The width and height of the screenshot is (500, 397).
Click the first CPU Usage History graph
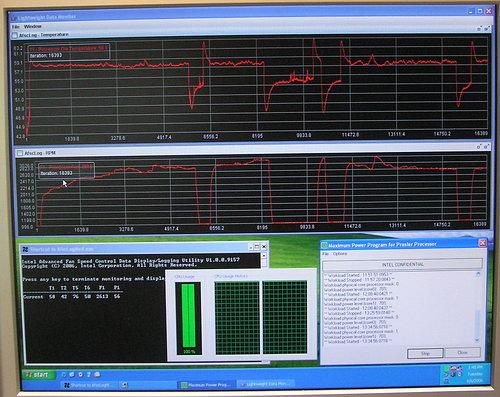pyautogui.click(x=237, y=318)
